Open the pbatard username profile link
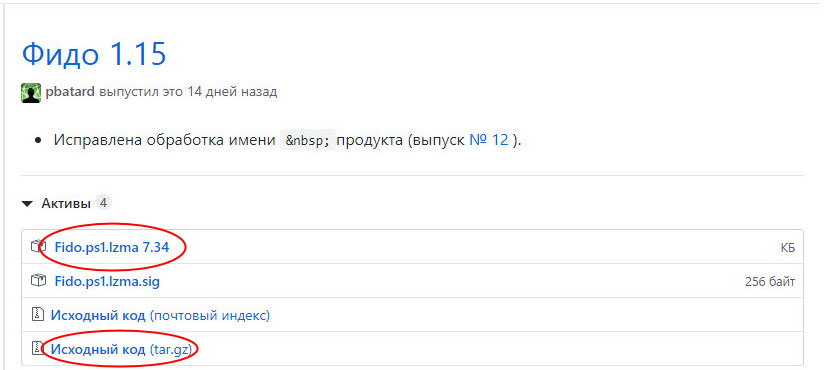 point(70,92)
